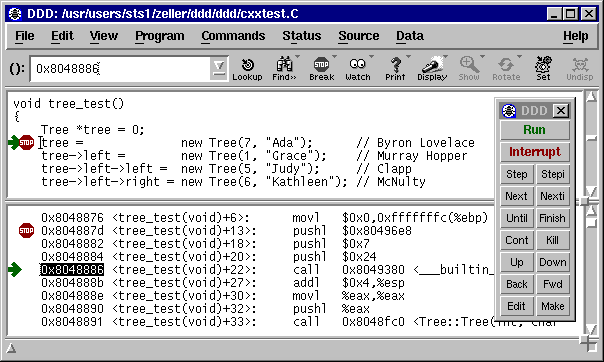
Task: Open the argument field dropdown arrow
Action: coord(219,69)
